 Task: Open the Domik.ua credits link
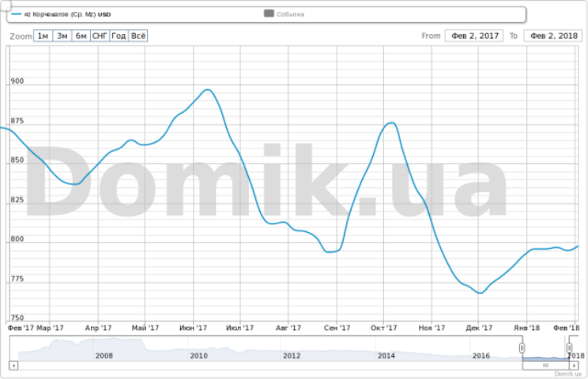click(567, 373)
